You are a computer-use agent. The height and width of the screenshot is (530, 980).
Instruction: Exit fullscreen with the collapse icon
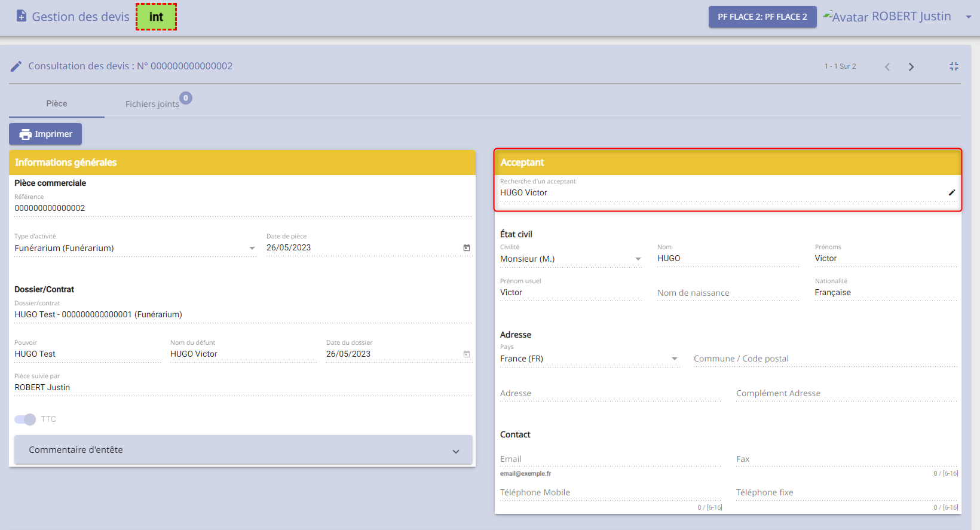coord(954,66)
